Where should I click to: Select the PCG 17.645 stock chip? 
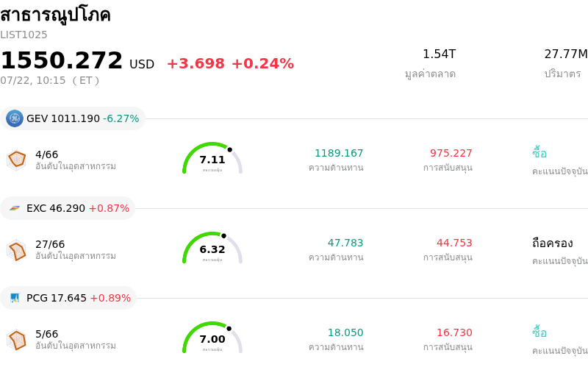68,298
